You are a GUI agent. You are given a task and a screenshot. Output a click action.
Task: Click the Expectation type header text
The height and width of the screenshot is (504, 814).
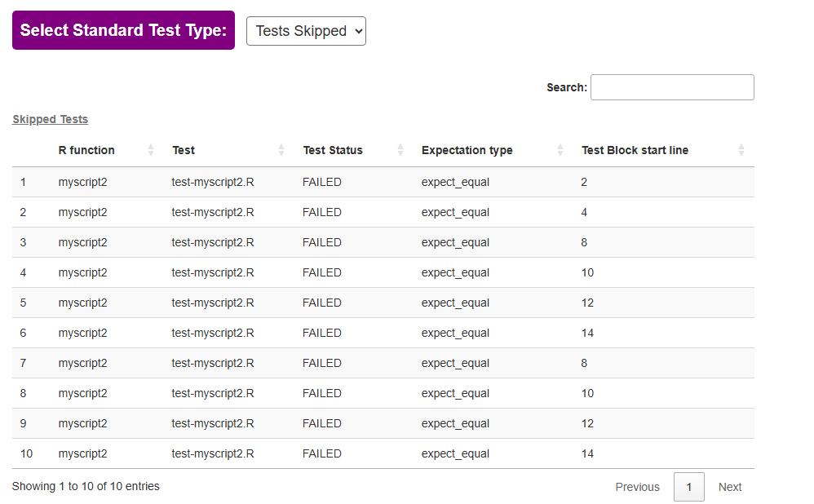point(467,150)
